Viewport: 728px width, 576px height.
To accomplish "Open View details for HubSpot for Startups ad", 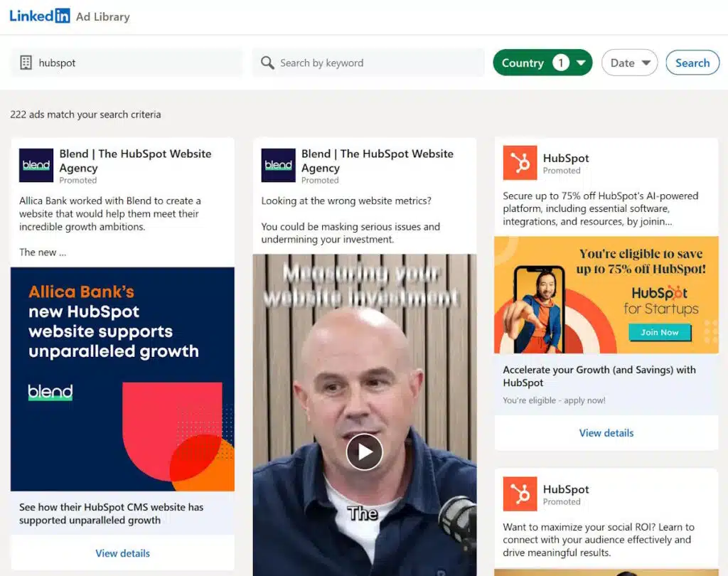I will point(606,432).
